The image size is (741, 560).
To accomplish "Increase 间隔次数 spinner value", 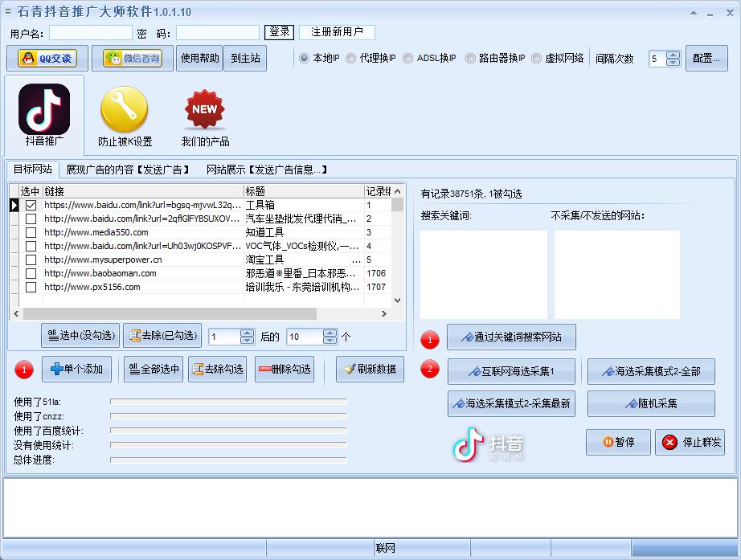I will [x=673, y=55].
